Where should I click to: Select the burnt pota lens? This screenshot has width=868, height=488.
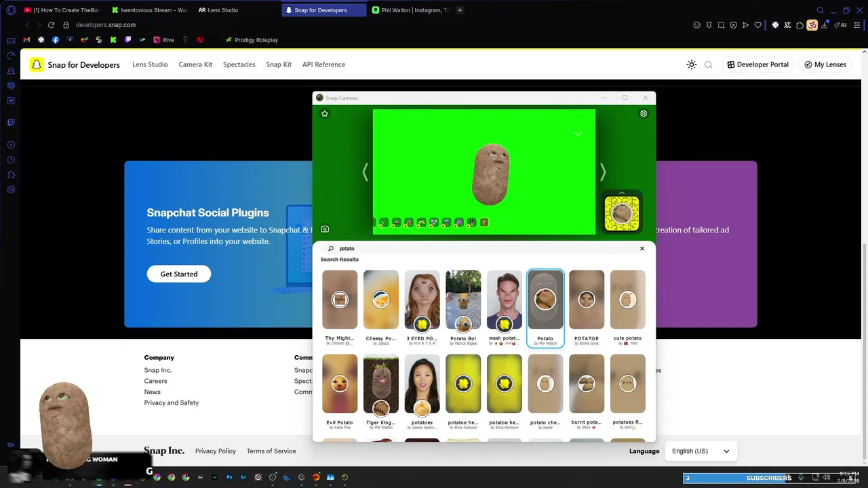pyautogui.click(x=587, y=392)
